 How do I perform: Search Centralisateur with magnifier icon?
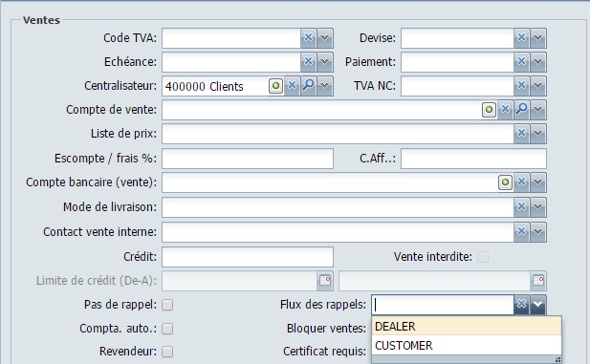309,86
